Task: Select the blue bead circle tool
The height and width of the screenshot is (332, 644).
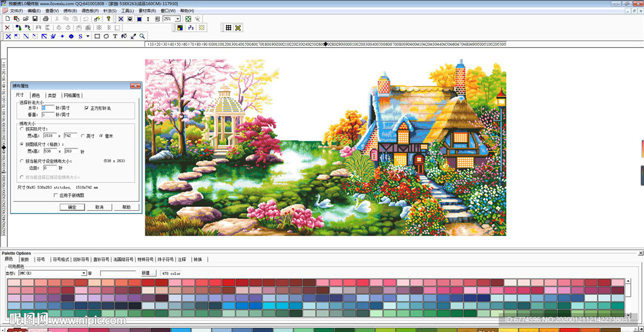Action: point(71,36)
